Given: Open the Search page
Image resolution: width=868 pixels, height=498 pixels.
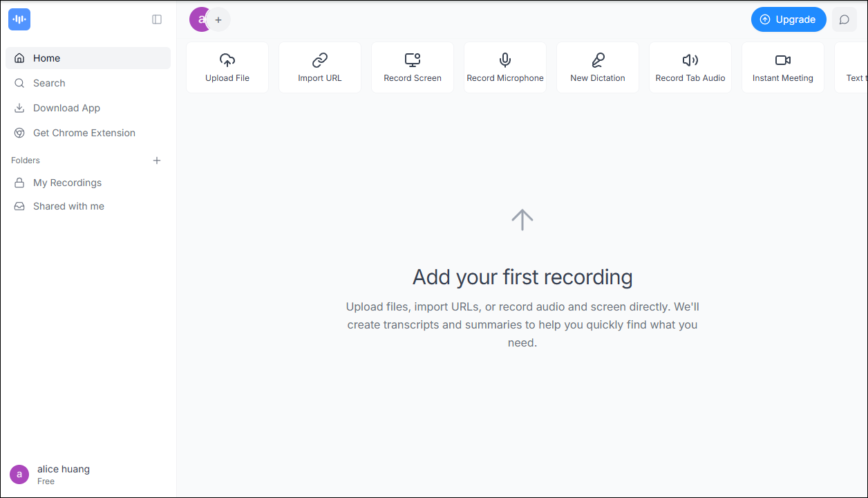Looking at the screenshot, I should tap(48, 83).
